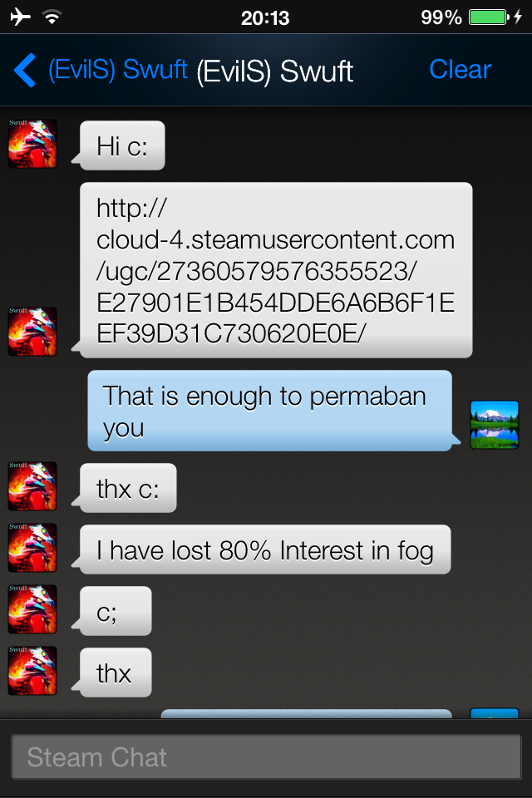This screenshot has height=798, width=532.
Task: Tap Swuft's avatar beside "Hi c:"
Action: tap(32, 144)
